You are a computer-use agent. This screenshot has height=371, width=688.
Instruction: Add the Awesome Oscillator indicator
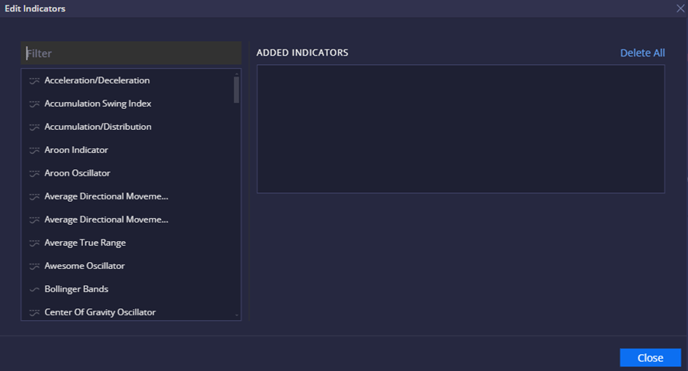pos(85,266)
